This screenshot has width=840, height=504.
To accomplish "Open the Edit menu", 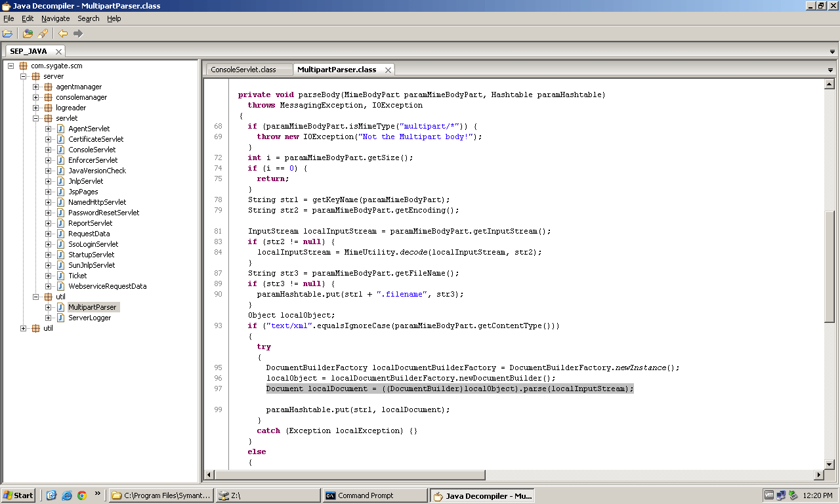I will [28, 18].
